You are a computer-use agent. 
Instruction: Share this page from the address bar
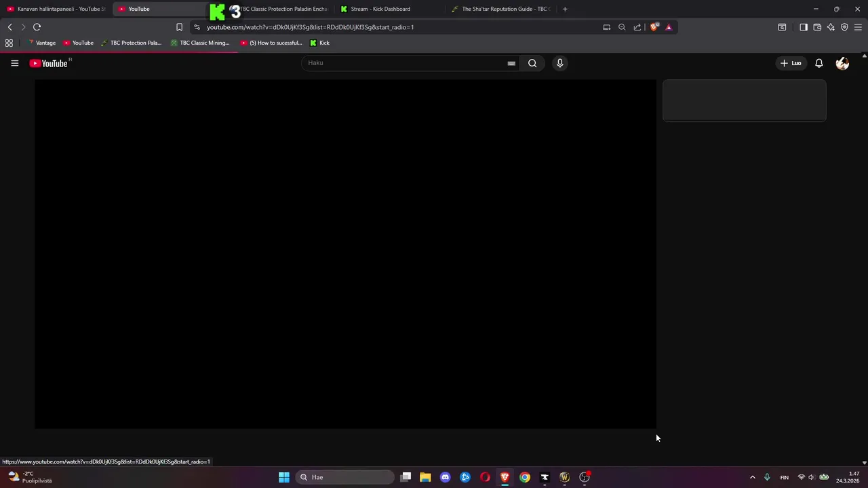[x=637, y=27]
